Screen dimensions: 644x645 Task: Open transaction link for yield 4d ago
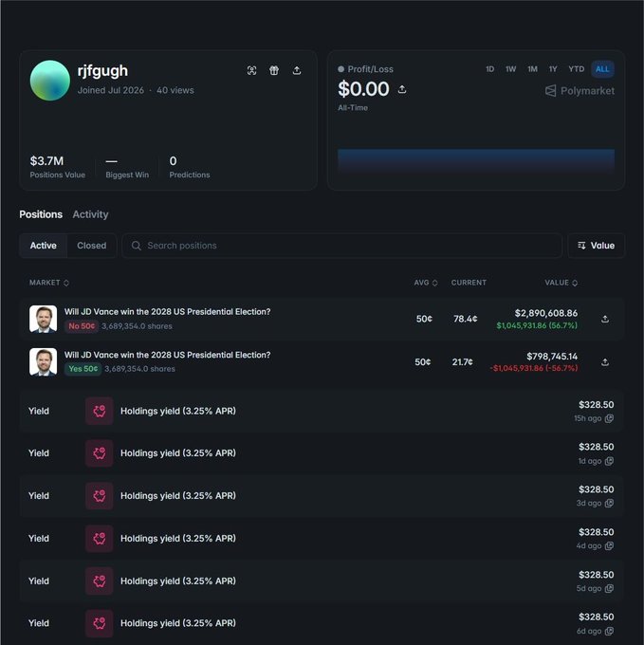pos(610,545)
